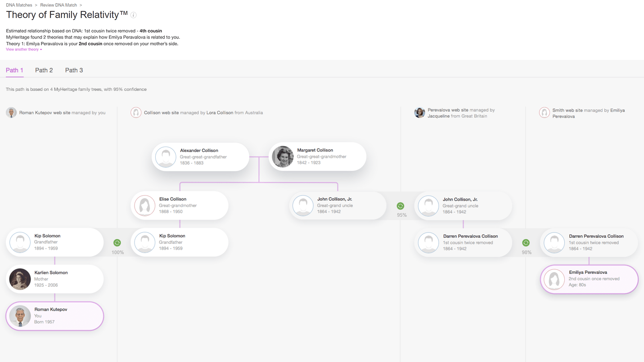Click the Roman Kutepov web site avatar
This screenshot has width=644, height=362.
[11, 112]
